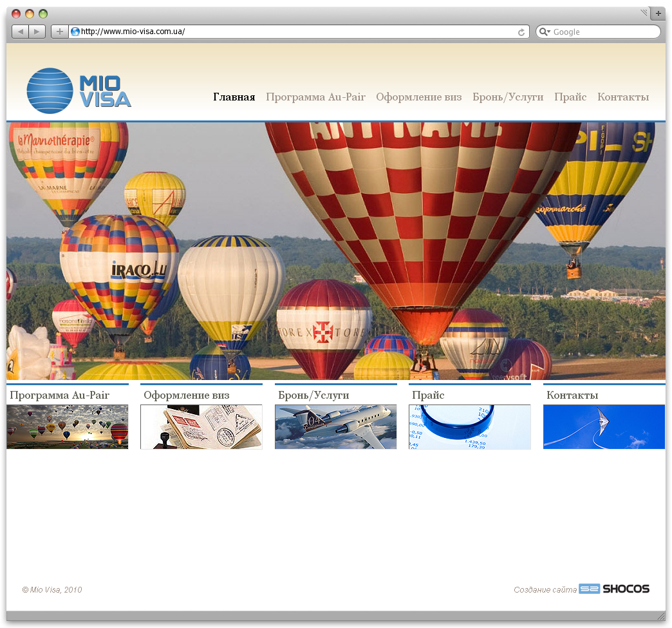Click the browser Back arrow button
Screen dimensions: 672x628
[x=20, y=32]
